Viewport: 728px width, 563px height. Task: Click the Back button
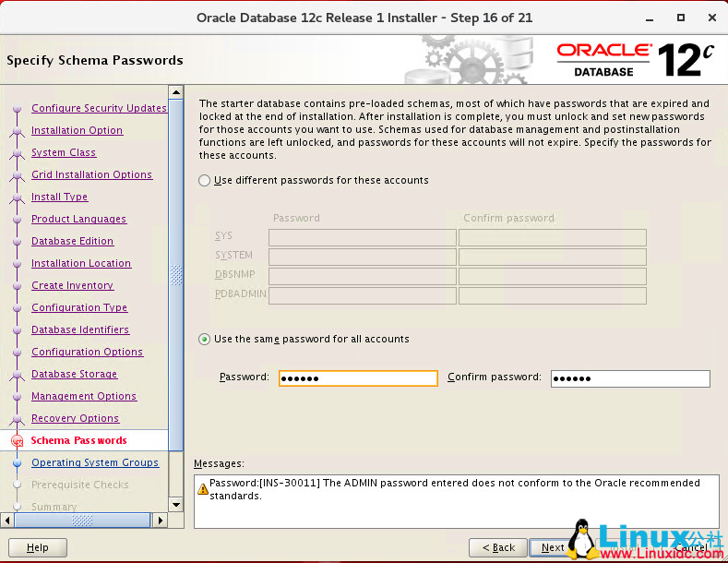pyautogui.click(x=498, y=547)
